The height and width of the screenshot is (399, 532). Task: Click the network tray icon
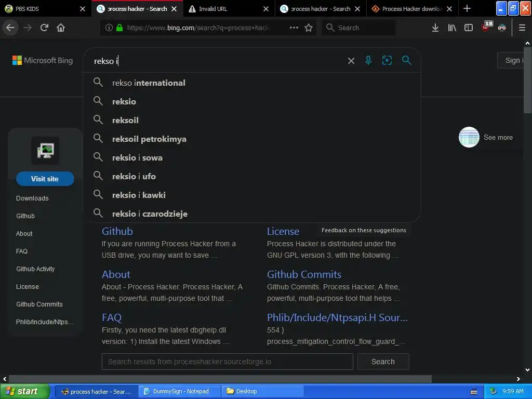click(x=494, y=391)
